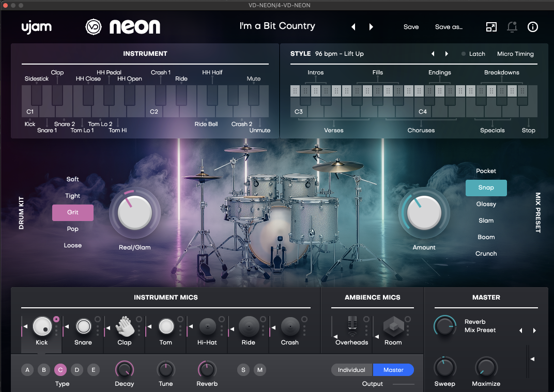Select Pop drum kit

pos(72,229)
